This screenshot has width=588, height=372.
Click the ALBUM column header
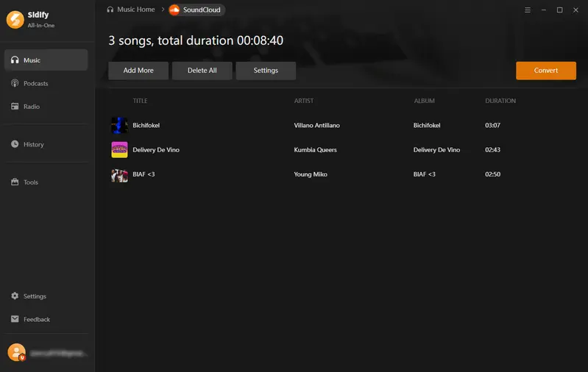(x=424, y=101)
